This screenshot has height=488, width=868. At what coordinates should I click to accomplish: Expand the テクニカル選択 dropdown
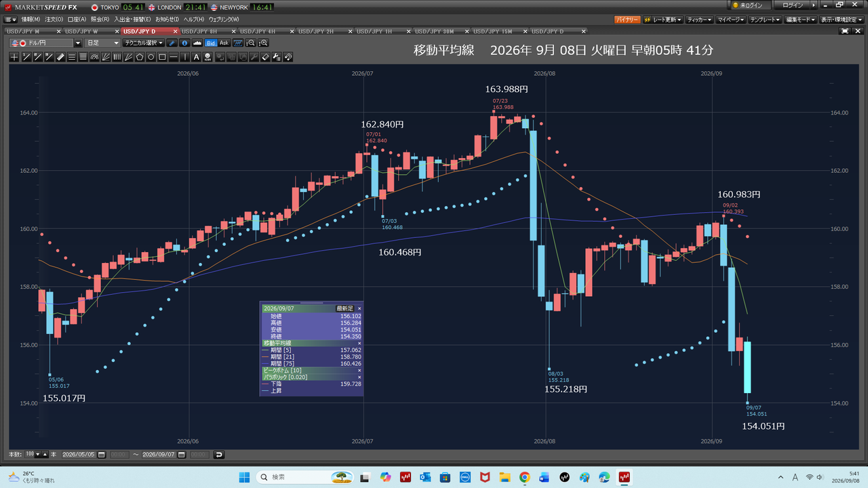[x=144, y=43]
